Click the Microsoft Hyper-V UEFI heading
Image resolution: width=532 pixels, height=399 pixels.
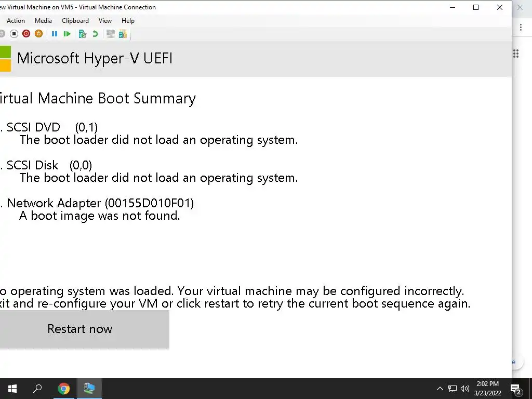pos(95,58)
